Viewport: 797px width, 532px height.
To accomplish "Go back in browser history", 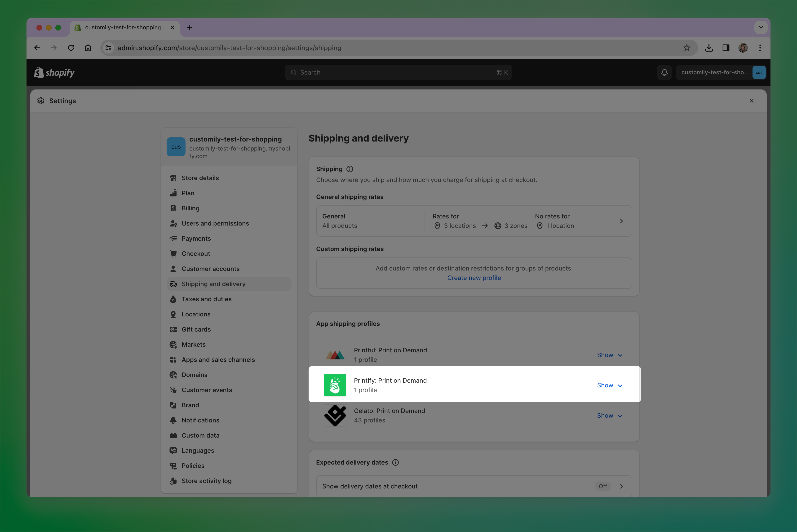I will (x=37, y=48).
